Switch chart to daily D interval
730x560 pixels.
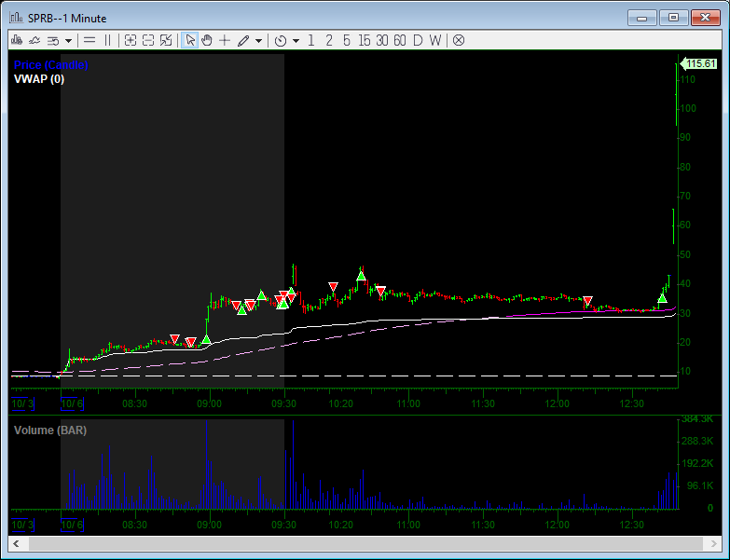click(418, 40)
